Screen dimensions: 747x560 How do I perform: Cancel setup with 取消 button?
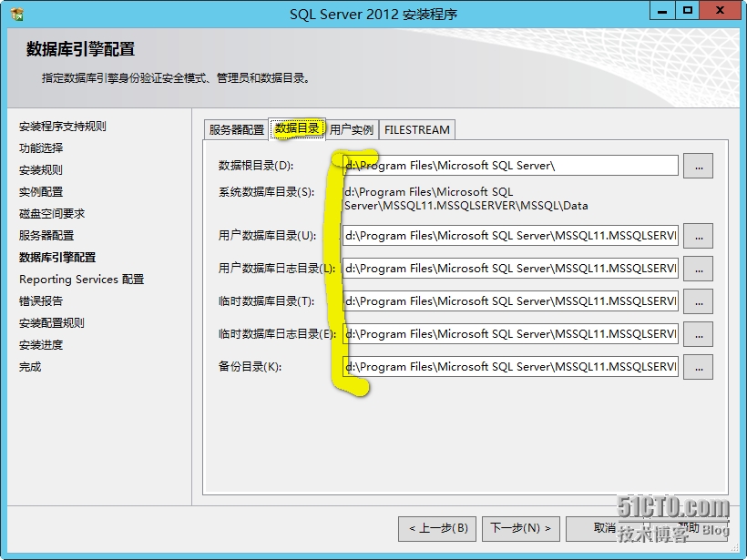tap(605, 528)
